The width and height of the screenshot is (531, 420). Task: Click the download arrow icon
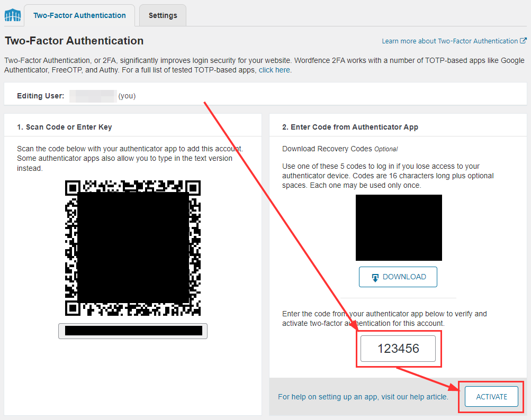(375, 278)
